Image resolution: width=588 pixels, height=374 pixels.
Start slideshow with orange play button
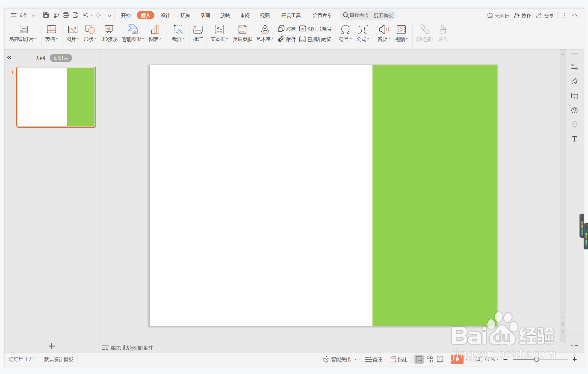coord(457,359)
